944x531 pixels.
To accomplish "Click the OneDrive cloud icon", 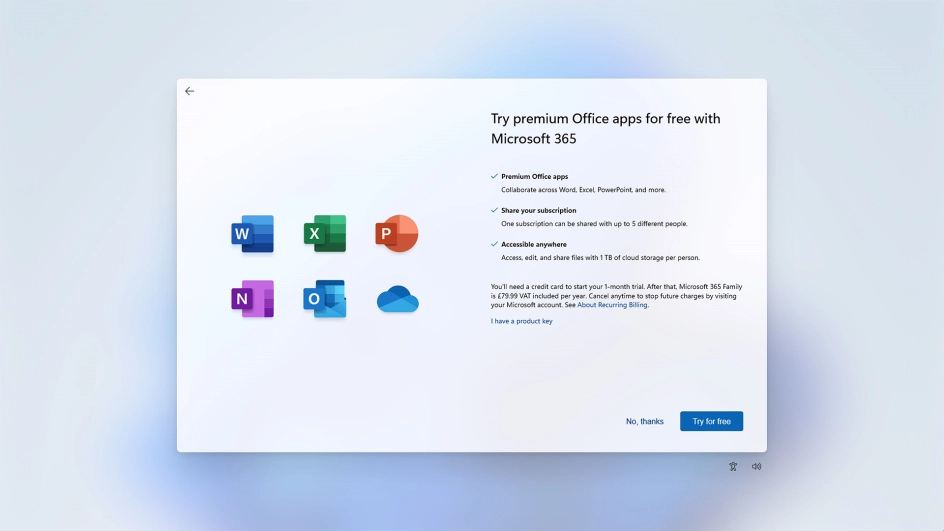I will pyautogui.click(x=397, y=299).
